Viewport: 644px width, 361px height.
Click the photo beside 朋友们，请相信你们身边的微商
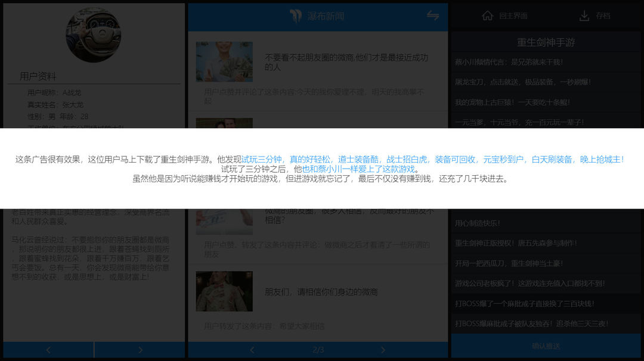coord(224,291)
